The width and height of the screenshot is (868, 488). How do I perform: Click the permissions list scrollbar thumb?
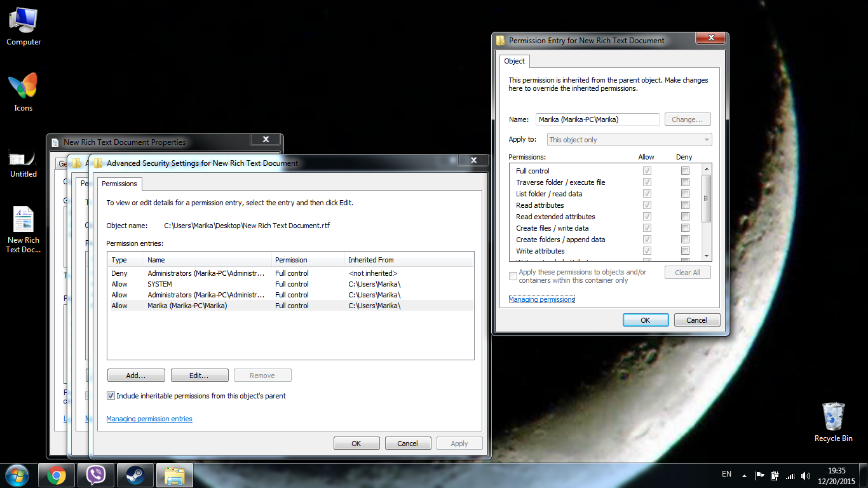(706, 198)
